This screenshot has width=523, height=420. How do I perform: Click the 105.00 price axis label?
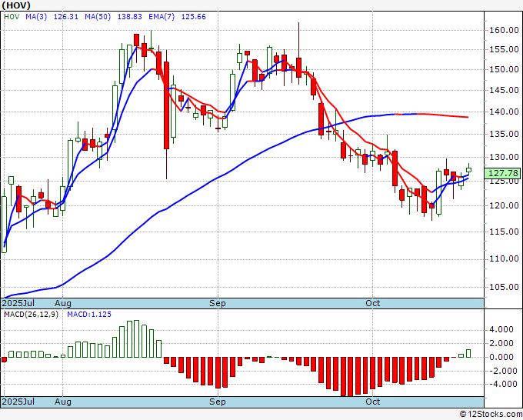point(504,287)
